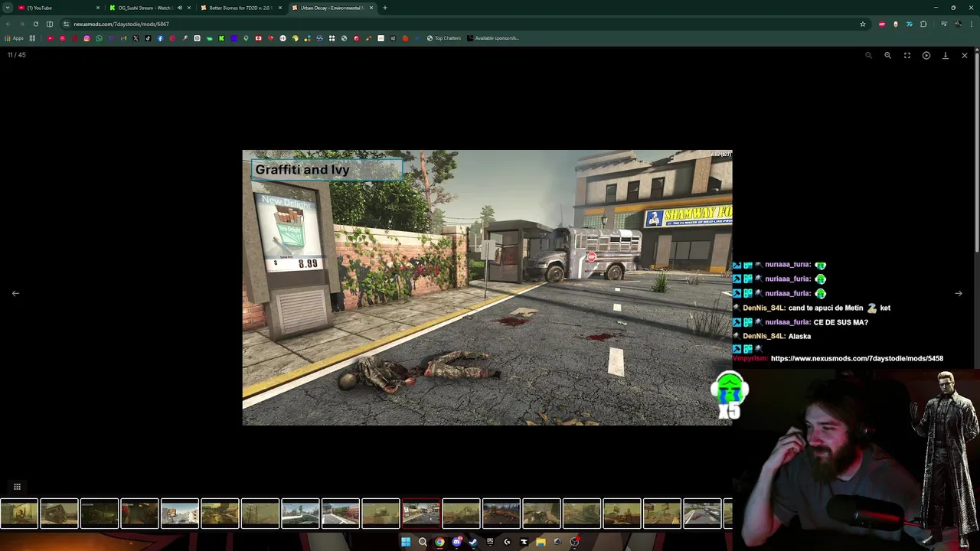
Task: Open Discord from the taskbar
Action: 457,542
